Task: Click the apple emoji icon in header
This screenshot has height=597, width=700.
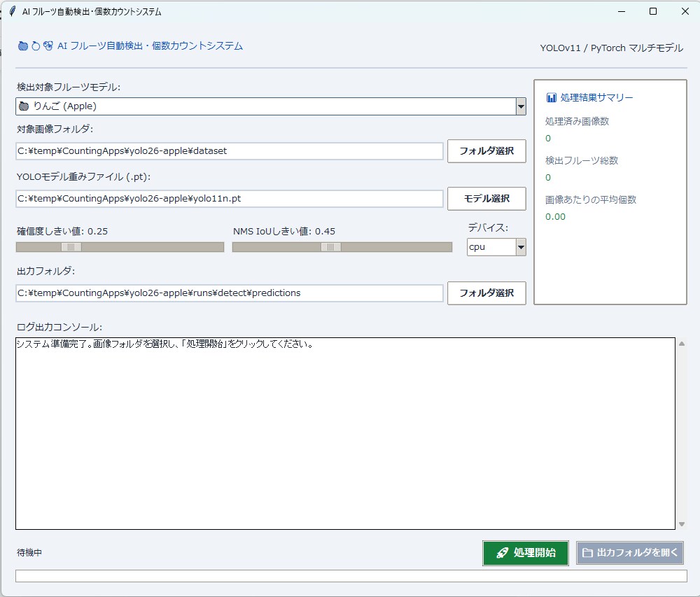Action: coord(23,46)
